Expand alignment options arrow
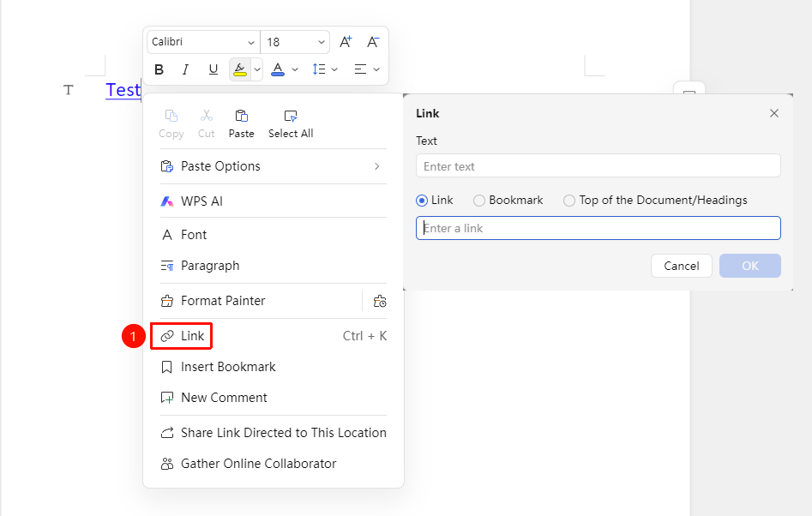Viewport: 812px width, 516px height. click(376, 69)
